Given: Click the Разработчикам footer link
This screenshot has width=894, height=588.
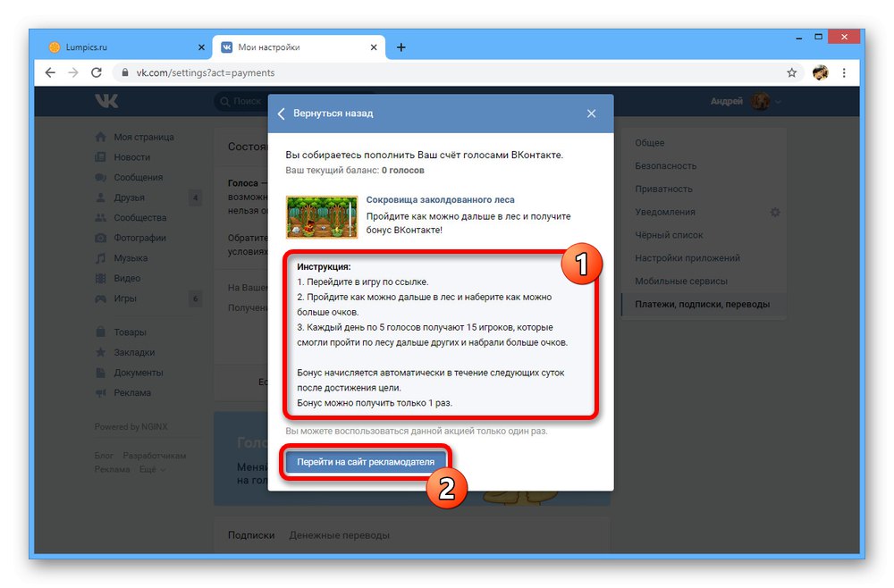Looking at the screenshot, I should point(154,455).
